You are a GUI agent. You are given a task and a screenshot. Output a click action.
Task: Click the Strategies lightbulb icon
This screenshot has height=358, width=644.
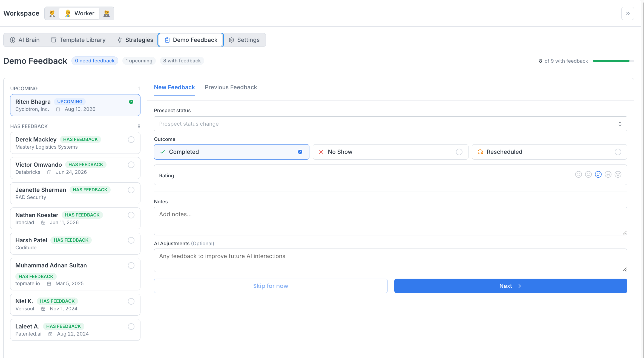(120, 40)
